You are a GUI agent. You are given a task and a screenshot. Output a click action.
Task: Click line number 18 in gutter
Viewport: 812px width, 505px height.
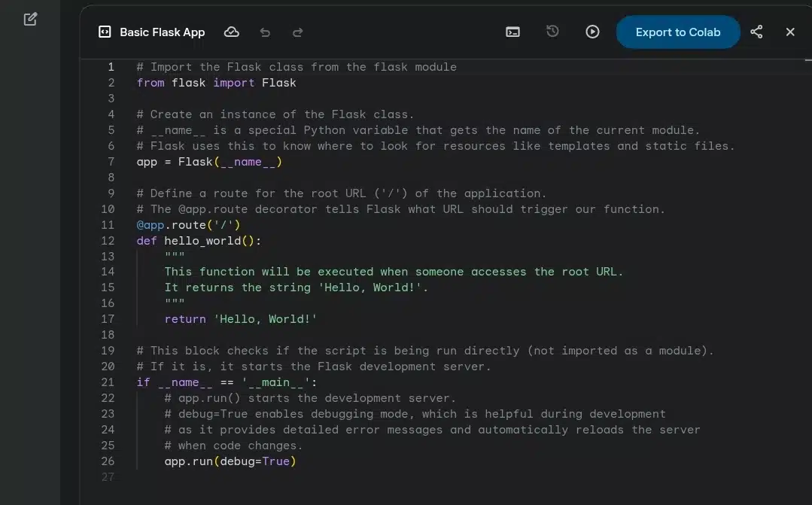108,335
